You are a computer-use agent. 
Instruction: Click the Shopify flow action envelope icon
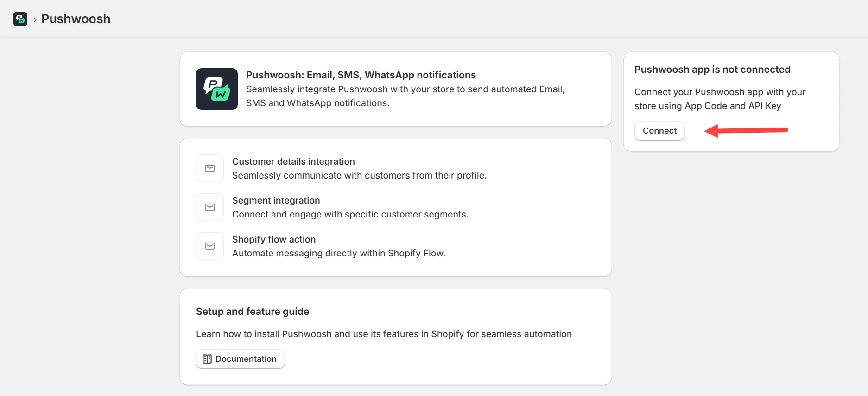coord(210,246)
